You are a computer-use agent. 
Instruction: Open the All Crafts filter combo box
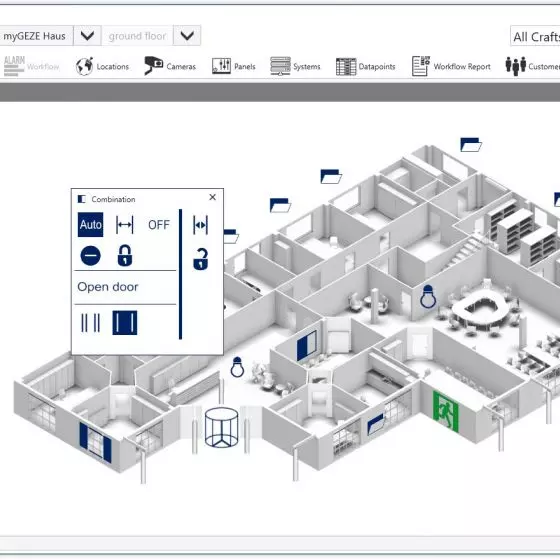pyautogui.click(x=535, y=36)
